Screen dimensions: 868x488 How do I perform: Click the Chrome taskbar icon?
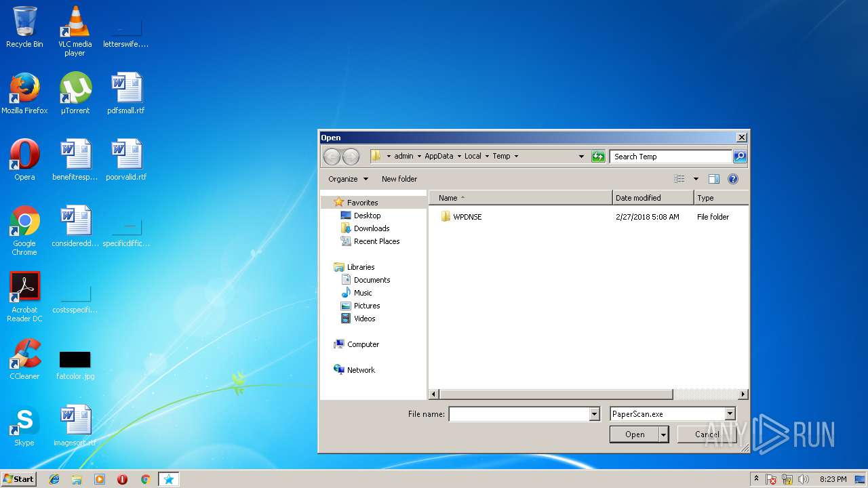pyautogui.click(x=145, y=479)
